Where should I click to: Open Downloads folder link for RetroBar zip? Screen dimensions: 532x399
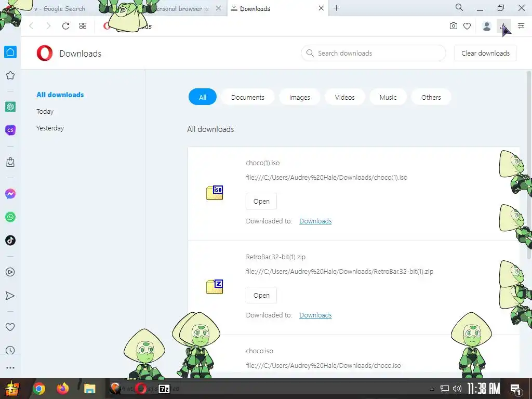click(315, 315)
